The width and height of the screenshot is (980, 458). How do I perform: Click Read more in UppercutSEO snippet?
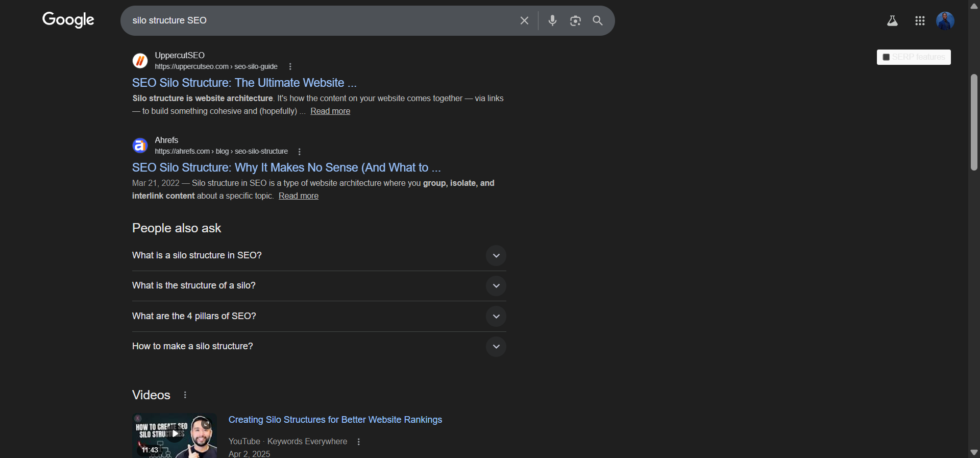click(x=330, y=111)
